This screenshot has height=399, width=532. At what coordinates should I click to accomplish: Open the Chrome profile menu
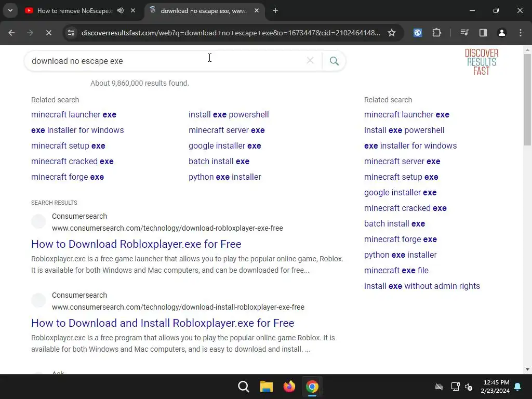coord(501,33)
